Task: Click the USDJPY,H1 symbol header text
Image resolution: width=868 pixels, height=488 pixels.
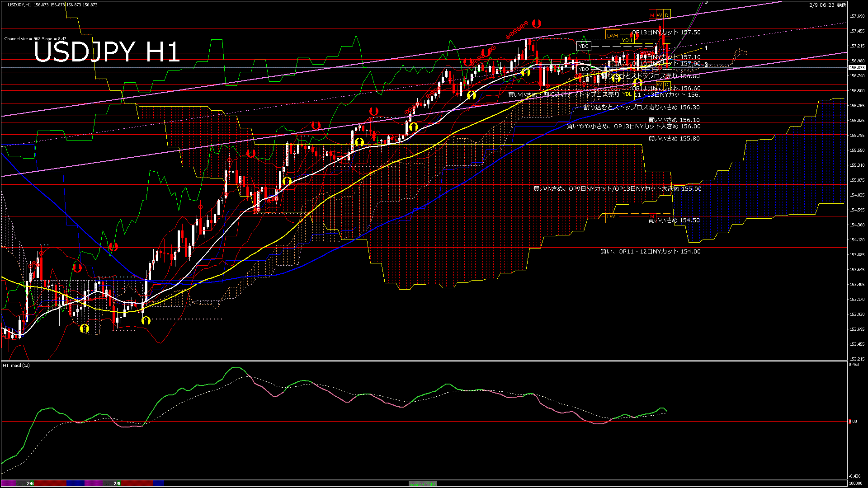Action: pos(19,5)
